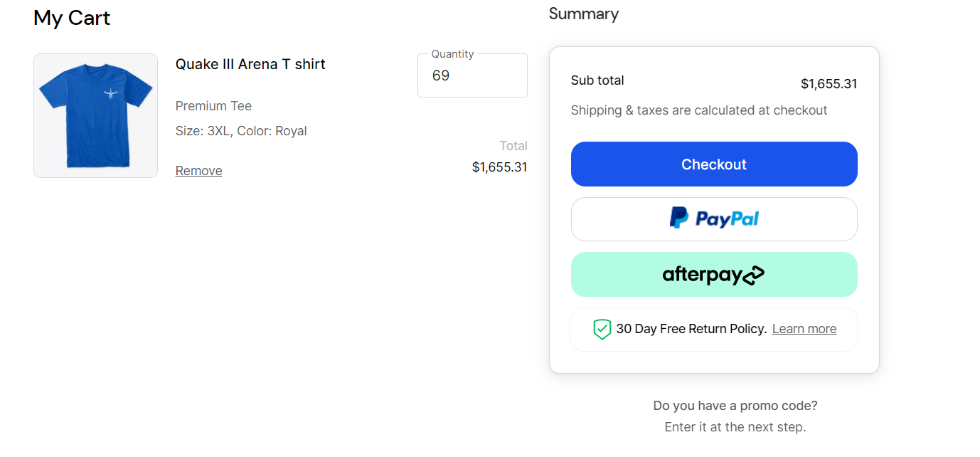
Task: Open the blue Royal T-shirt product thumbnail
Action: (95, 115)
